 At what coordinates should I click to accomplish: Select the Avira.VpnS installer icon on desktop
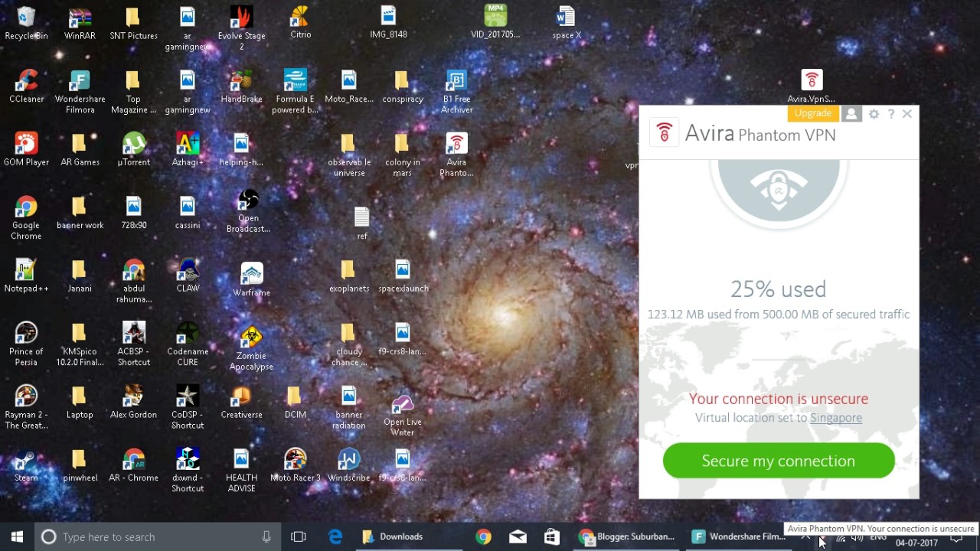pyautogui.click(x=812, y=86)
